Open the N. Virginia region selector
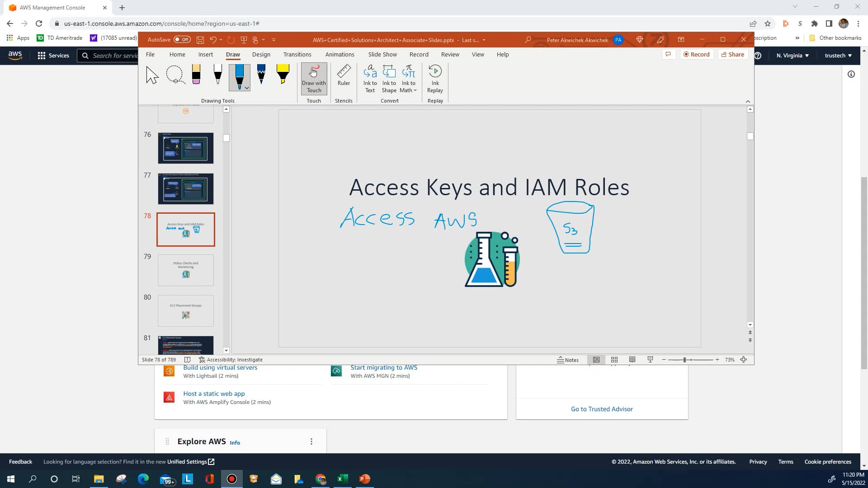The width and height of the screenshot is (868, 488). 792,55
